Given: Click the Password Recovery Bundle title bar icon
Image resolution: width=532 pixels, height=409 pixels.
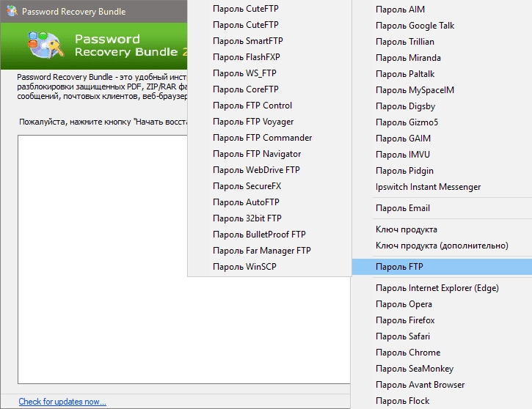Looking at the screenshot, I should click(x=12, y=11).
